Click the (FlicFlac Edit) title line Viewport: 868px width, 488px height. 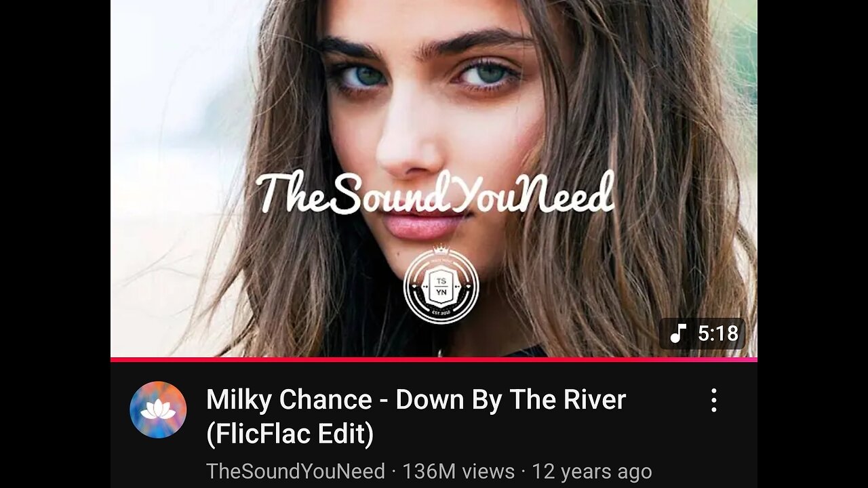(290, 434)
